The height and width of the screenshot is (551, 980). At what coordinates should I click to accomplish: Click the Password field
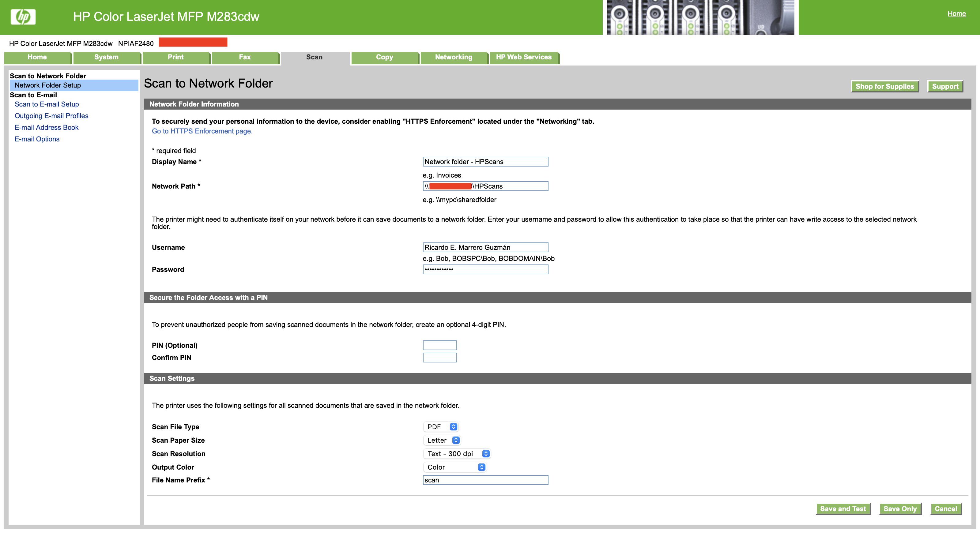485,270
